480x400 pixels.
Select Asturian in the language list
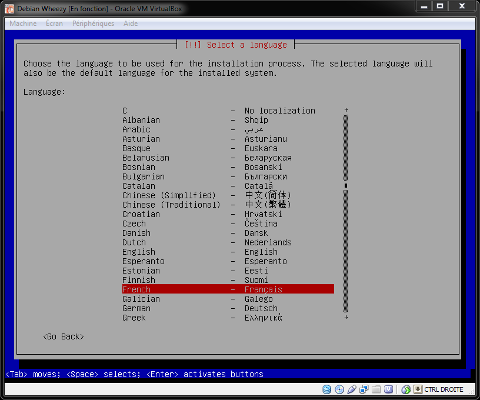click(x=228, y=139)
